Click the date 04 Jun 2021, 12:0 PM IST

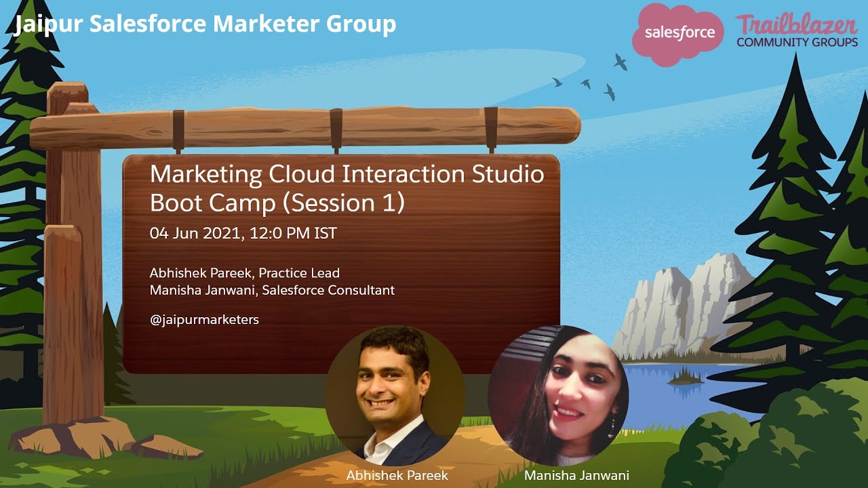click(243, 234)
